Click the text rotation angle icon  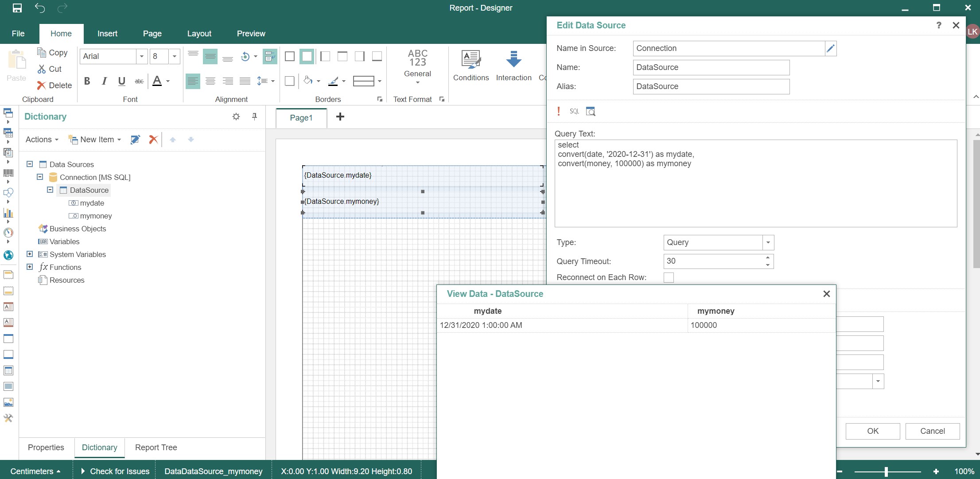click(245, 56)
